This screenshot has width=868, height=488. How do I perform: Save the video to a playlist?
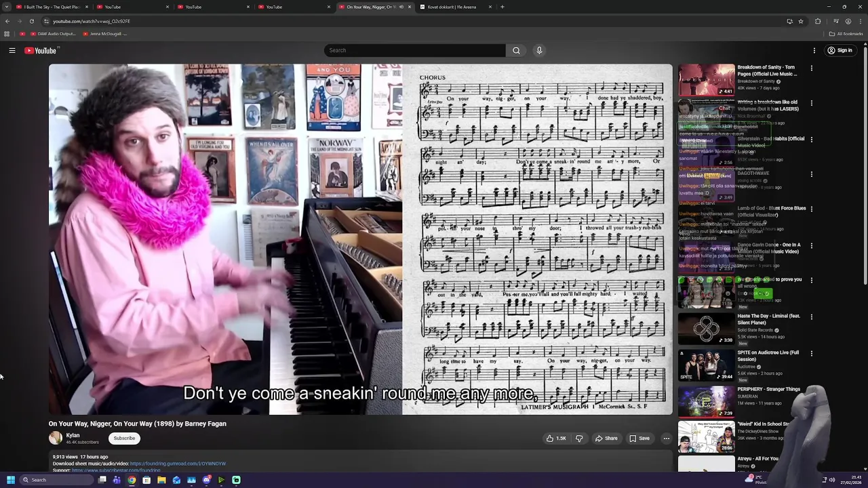[639, 439]
